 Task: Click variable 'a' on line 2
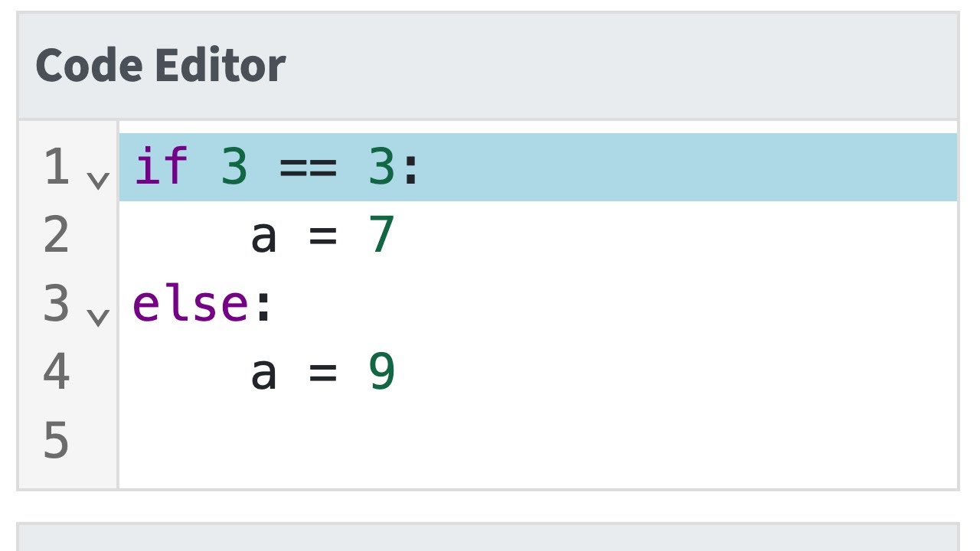[x=263, y=236]
